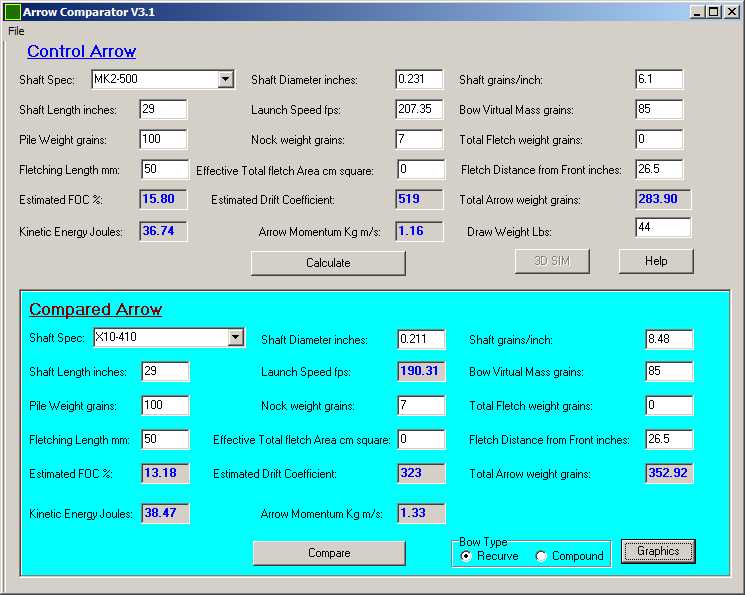
Task: Open the Graphics view
Action: [658, 551]
